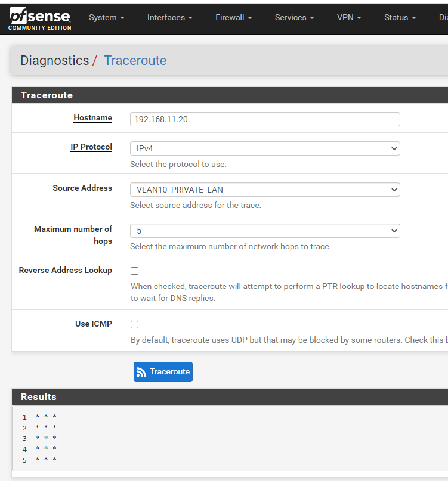
Task: Open the System menu
Action: [x=107, y=17]
